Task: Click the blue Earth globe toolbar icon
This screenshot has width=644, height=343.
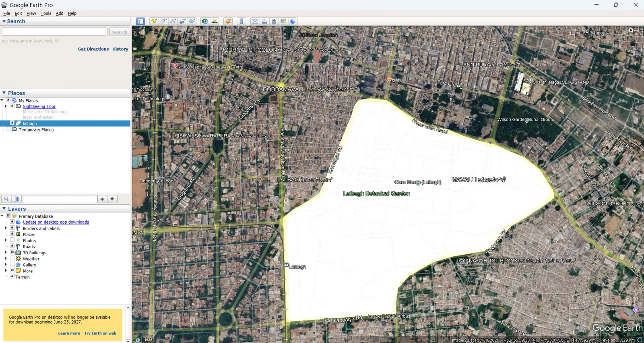Action: pos(293,21)
